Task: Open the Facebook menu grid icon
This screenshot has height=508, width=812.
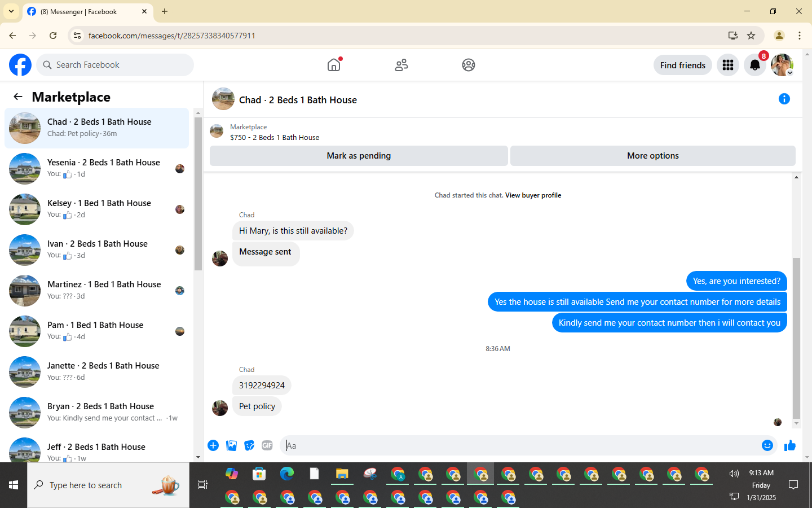Action: [728, 65]
